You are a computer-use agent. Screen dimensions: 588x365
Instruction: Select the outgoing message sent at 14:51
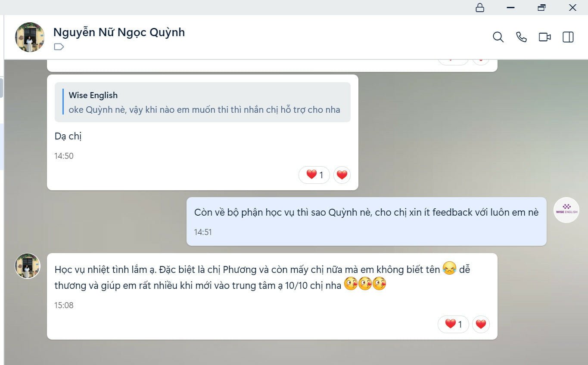[x=367, y=222]
